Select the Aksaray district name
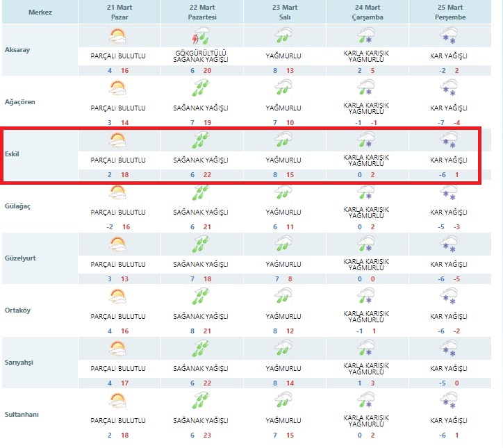This screenshot has height=448, width=503. click(18, 50)
